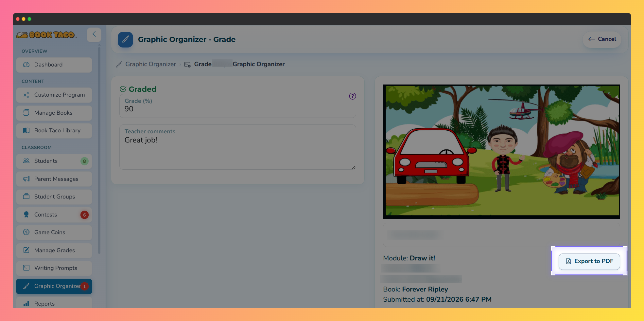Click the CLASSROOM section heading
This screenshot has height=321, width=644.
click(x=37, y=148)
